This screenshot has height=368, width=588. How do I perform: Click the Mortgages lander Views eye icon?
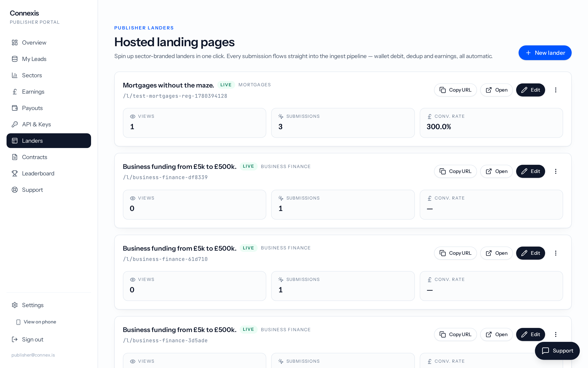click(133, 117)
